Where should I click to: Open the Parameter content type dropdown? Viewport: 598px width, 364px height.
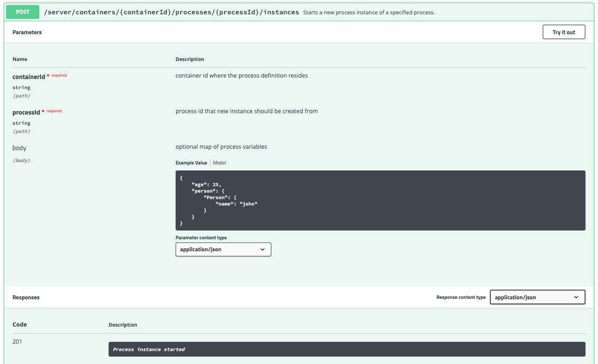click(x=223, y=249)
